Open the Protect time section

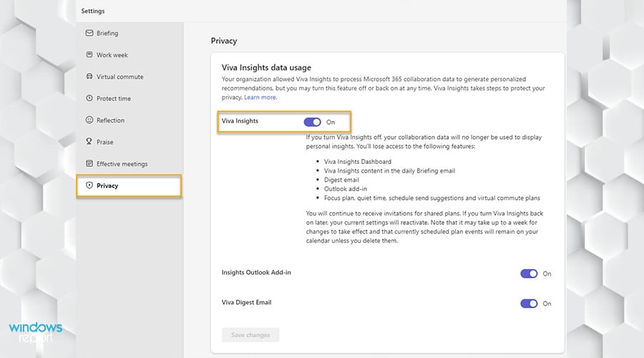coord(114,99)
